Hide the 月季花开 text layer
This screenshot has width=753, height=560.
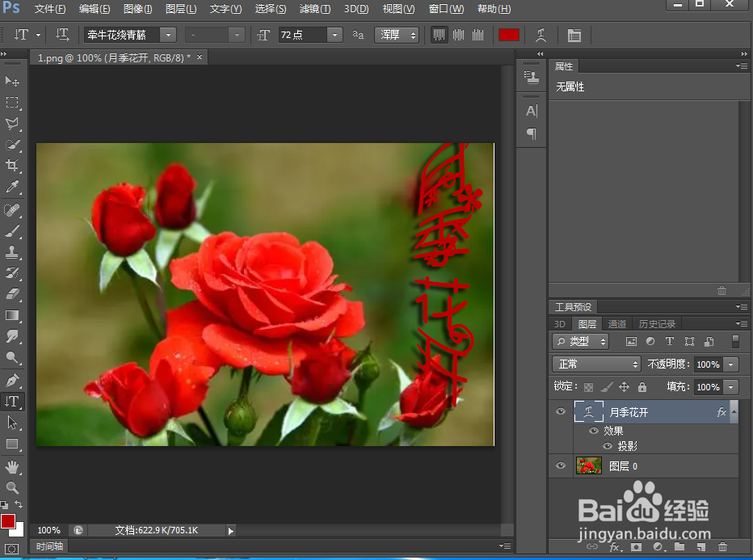[x=561, y=411]
